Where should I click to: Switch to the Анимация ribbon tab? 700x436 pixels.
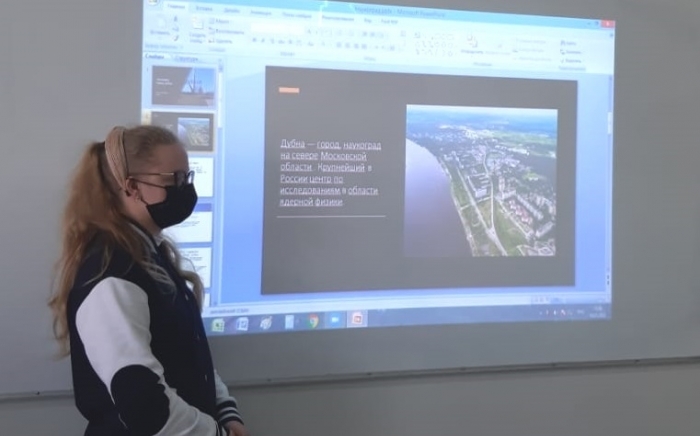coord(261,12)
